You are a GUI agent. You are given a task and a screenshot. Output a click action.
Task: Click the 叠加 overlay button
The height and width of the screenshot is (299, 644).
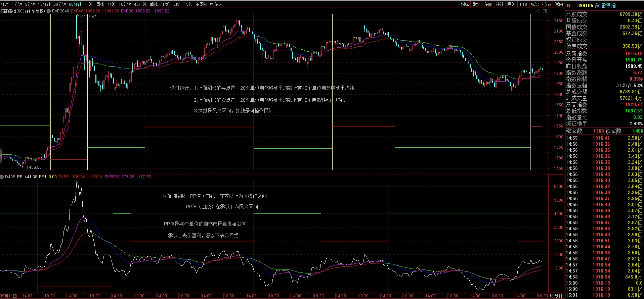(x=476, y=4)
